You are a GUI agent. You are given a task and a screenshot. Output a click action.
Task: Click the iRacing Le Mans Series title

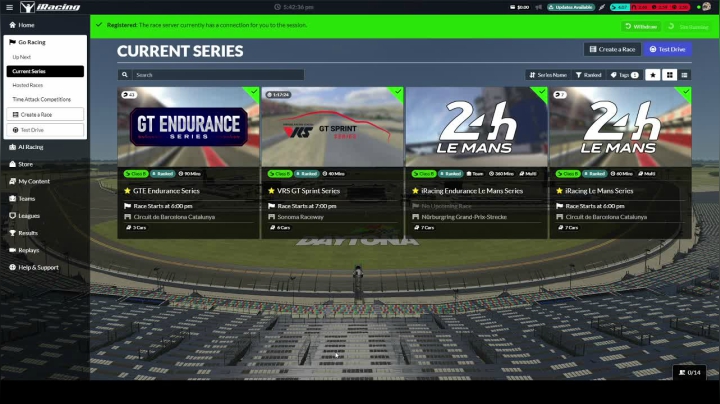coord(599,191)
